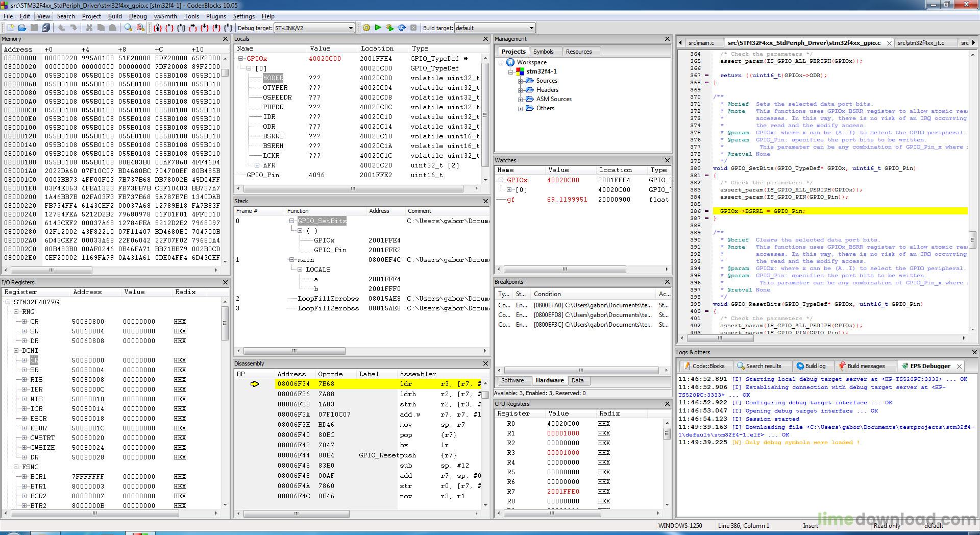Select the Hardware tab in the Breakpoints panel
Viewport: 980px width, 535px height.
[x=550, y=380]
